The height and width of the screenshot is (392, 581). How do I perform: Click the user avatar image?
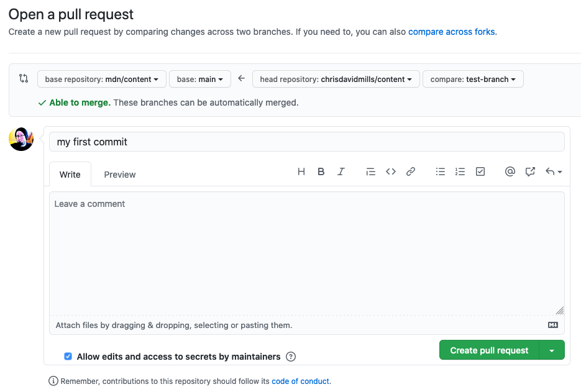21,139
